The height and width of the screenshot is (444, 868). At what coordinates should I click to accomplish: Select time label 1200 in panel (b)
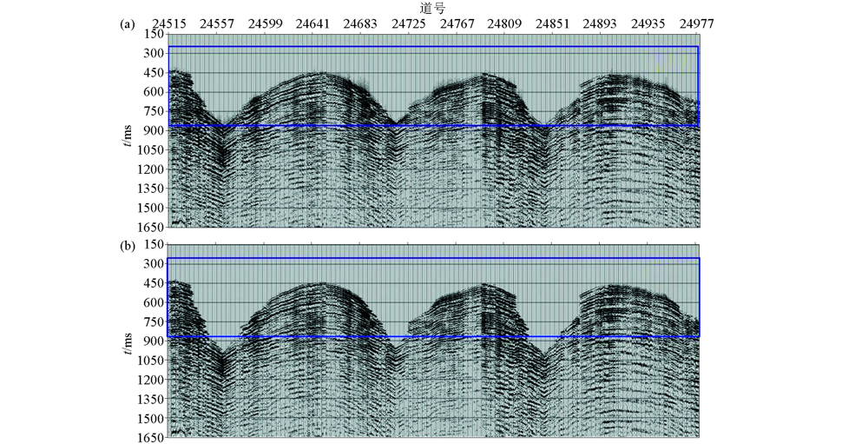[150, 380]
